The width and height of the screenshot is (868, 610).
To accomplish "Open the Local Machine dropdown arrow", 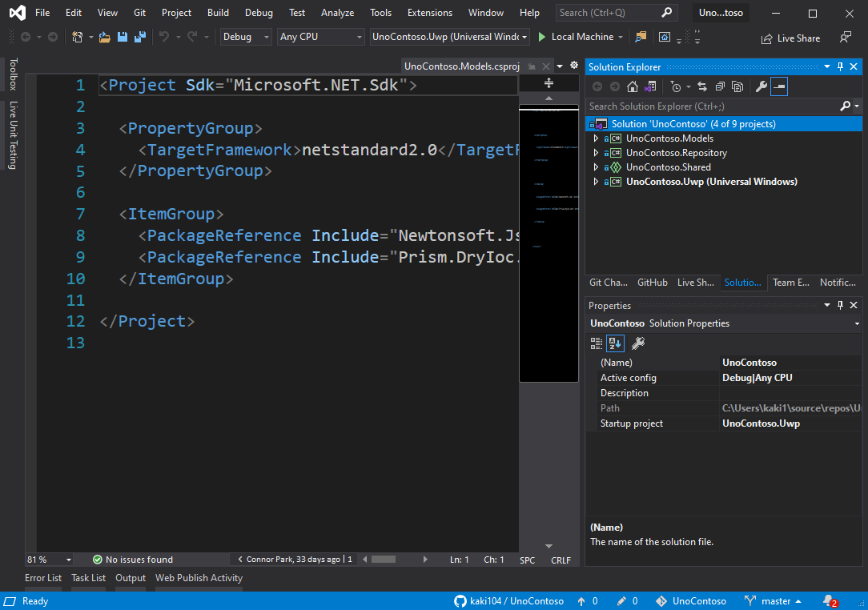I will (620, 37).
